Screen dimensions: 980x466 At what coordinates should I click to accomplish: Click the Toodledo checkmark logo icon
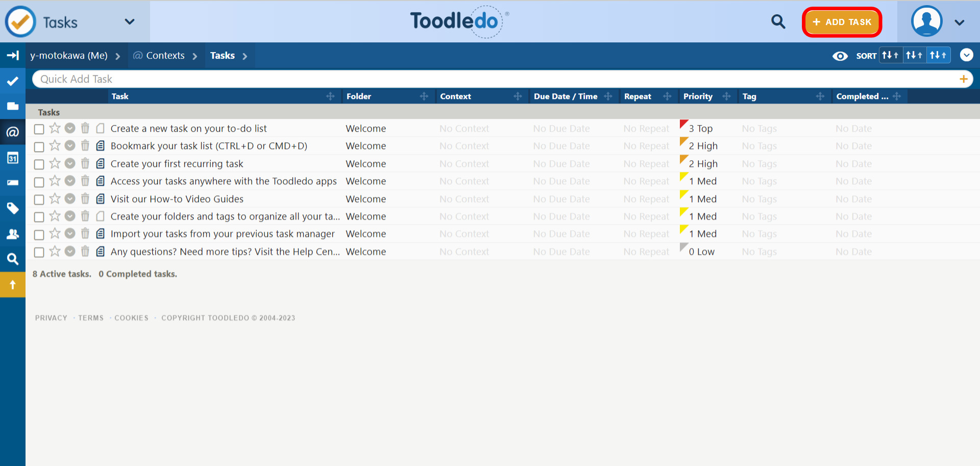(20, 21)
